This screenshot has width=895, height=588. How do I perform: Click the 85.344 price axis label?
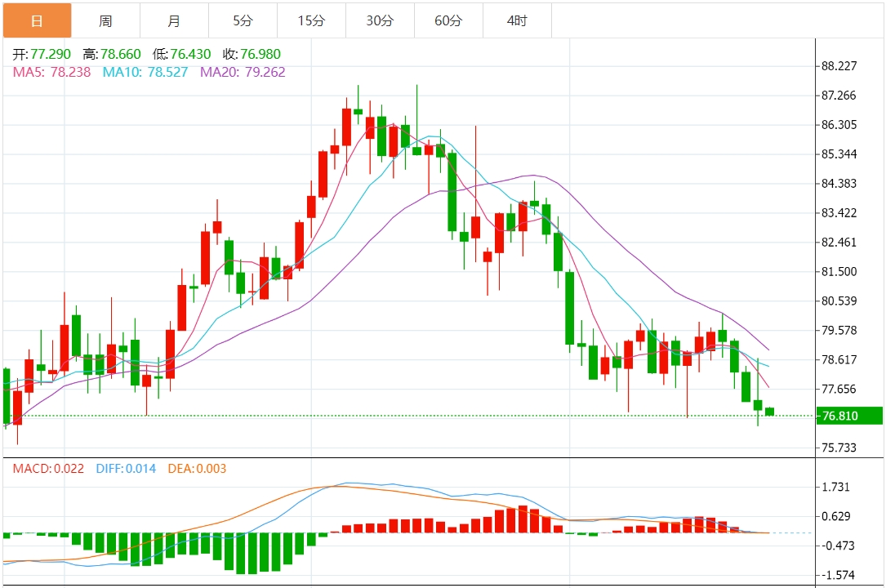[839, 154]
